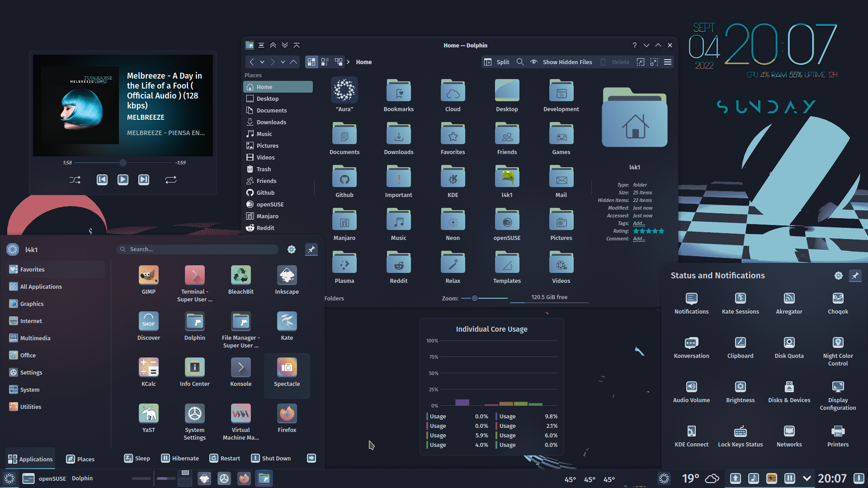Toggle Split view in Dolphin
The height and width of the screenshot is (488, 868).
[x=496, y=62]
